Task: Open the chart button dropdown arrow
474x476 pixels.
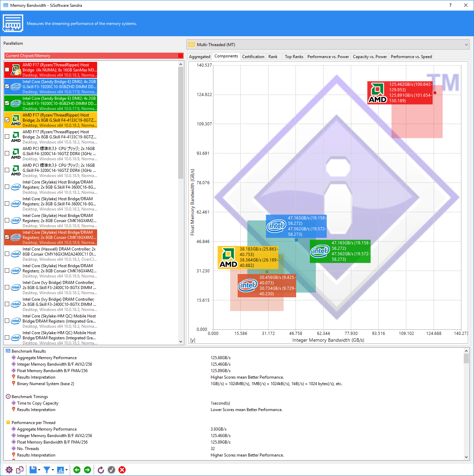Action: tap(66, 470)
